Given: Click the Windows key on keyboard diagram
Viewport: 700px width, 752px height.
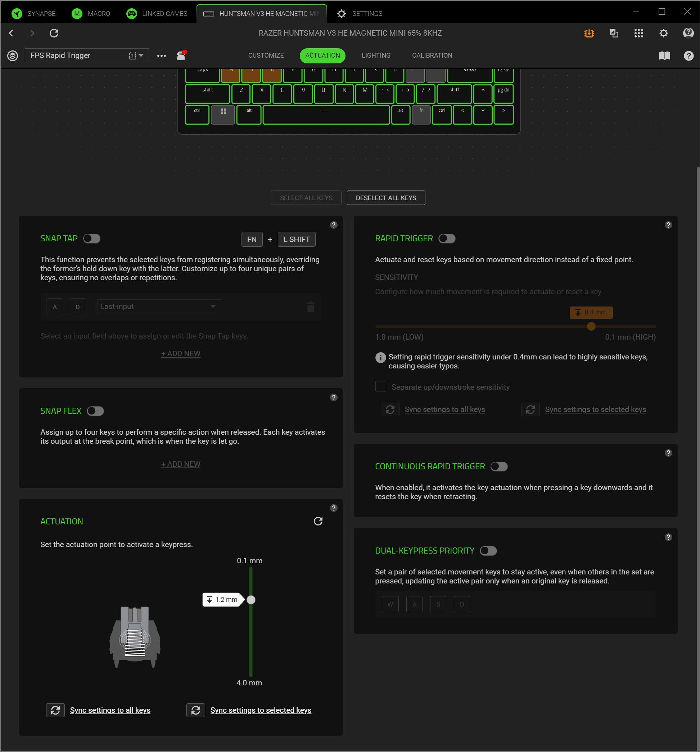Looking at the screenshot, I should click(x=223, y=115).
